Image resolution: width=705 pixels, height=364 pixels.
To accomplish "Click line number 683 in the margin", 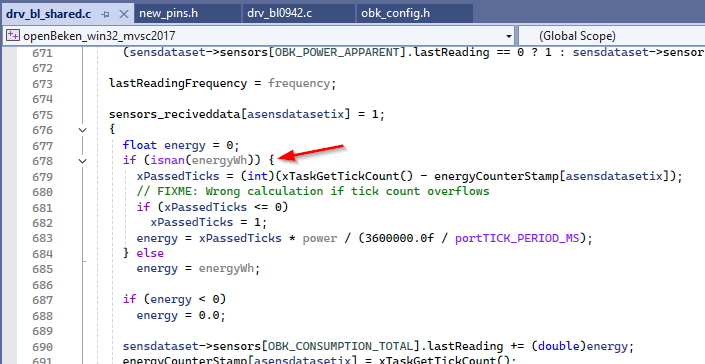I will point(42,238).
